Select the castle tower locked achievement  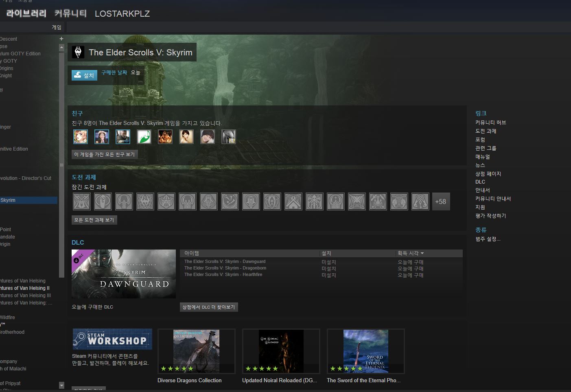coord(251,201)
